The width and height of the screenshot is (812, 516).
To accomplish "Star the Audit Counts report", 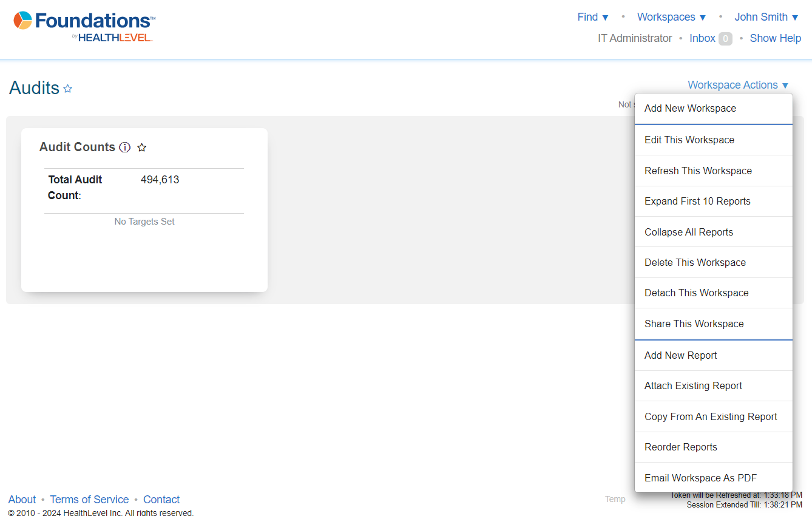I will pos(142,148).
